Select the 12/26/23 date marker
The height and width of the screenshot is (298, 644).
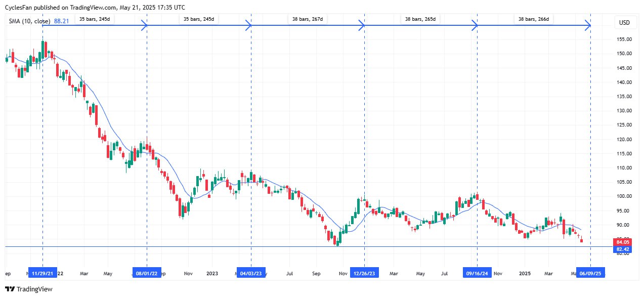click(x=364, y=273)
